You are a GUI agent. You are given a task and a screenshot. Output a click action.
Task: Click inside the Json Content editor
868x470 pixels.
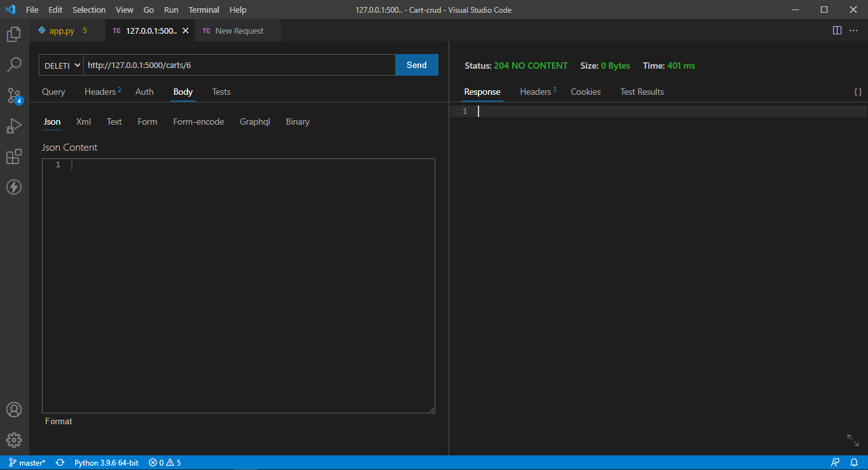tap(239, 286)
